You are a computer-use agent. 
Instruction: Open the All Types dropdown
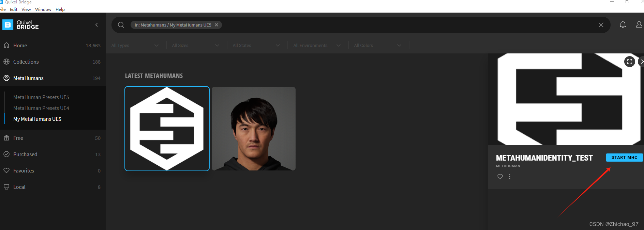[135, 45]
